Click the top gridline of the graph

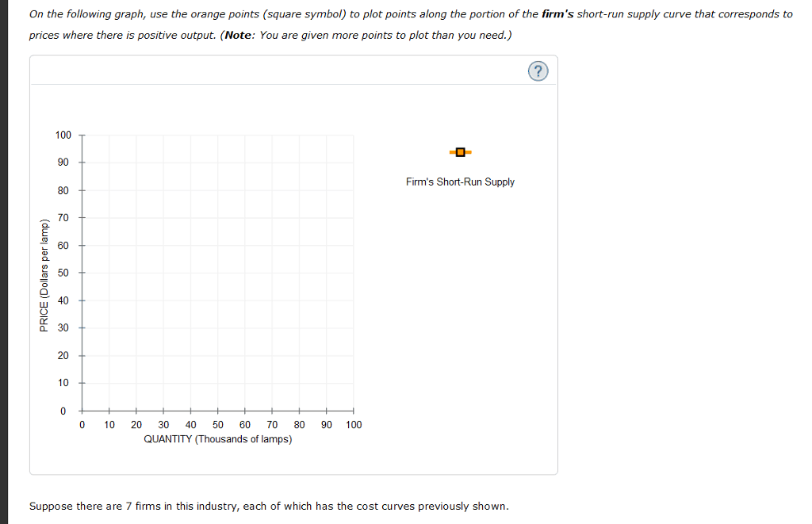pyautogui.click(x=217, y=135)
